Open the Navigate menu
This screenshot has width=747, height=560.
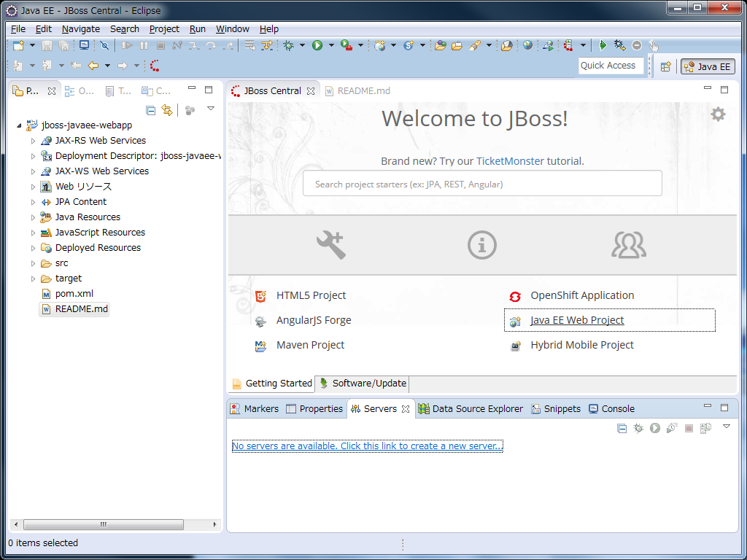(x=80, y=28)
